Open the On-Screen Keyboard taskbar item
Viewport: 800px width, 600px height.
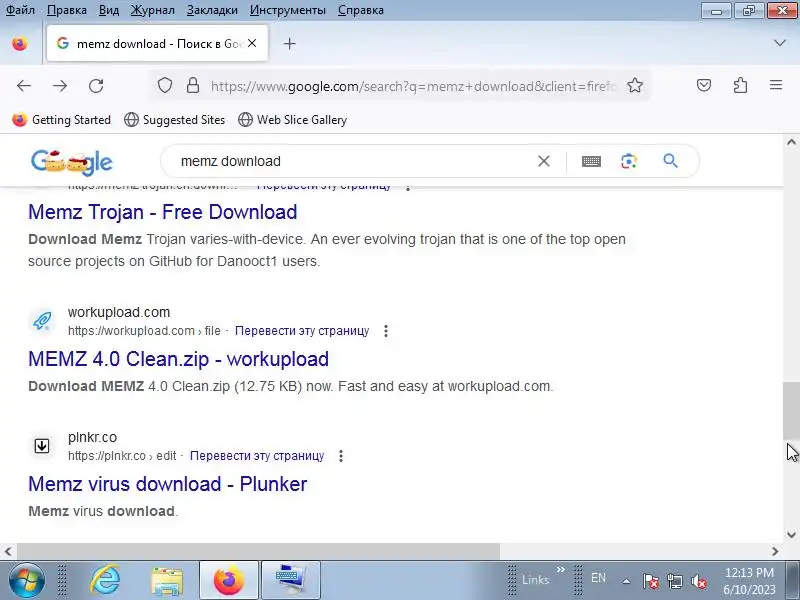(x=291, y=580)
